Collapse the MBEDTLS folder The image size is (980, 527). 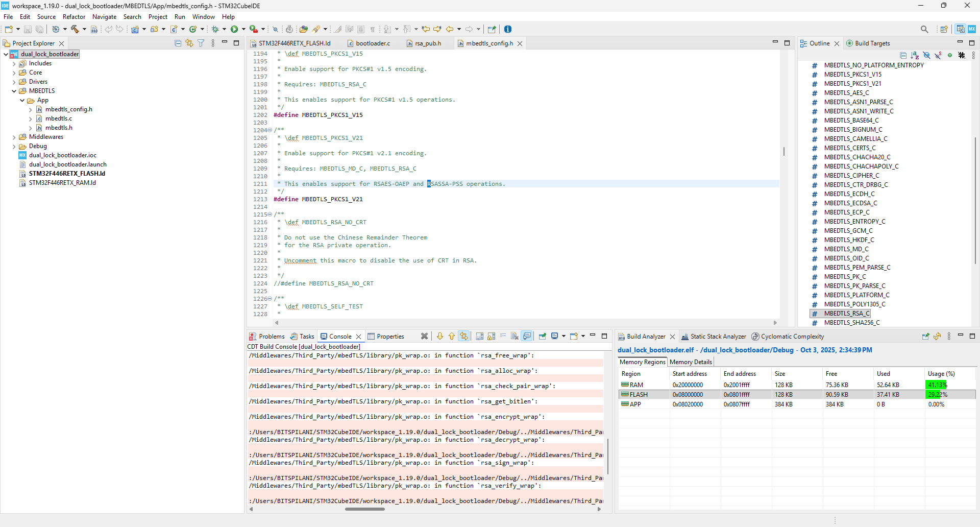point(14,91)
